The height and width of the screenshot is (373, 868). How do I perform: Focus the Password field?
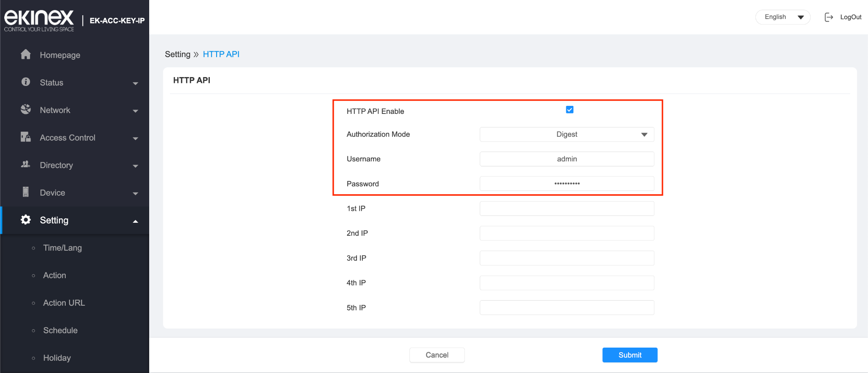point(567,183)
